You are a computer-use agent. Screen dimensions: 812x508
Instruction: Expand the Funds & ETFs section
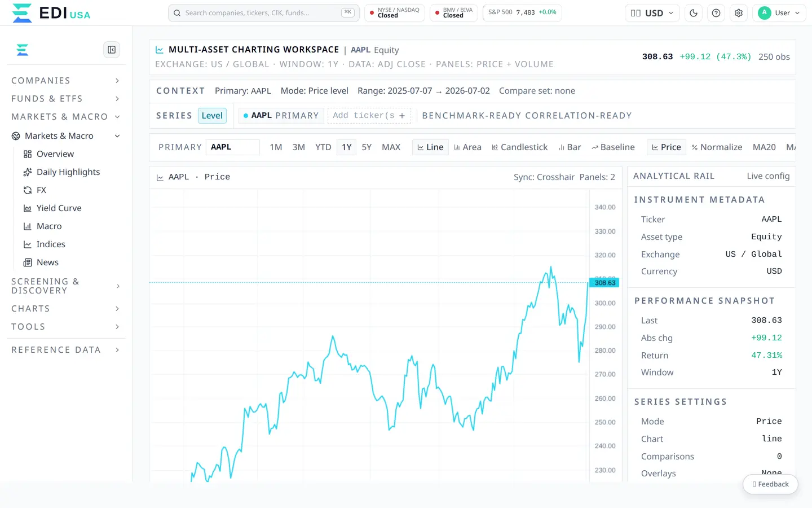pyautogui.click(x=66, y=99)
